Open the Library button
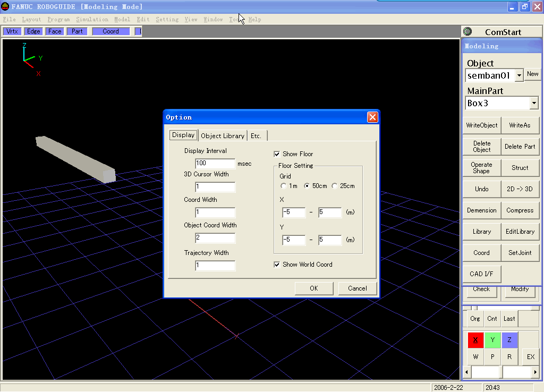Screen dimensions: 544x392 481,232
